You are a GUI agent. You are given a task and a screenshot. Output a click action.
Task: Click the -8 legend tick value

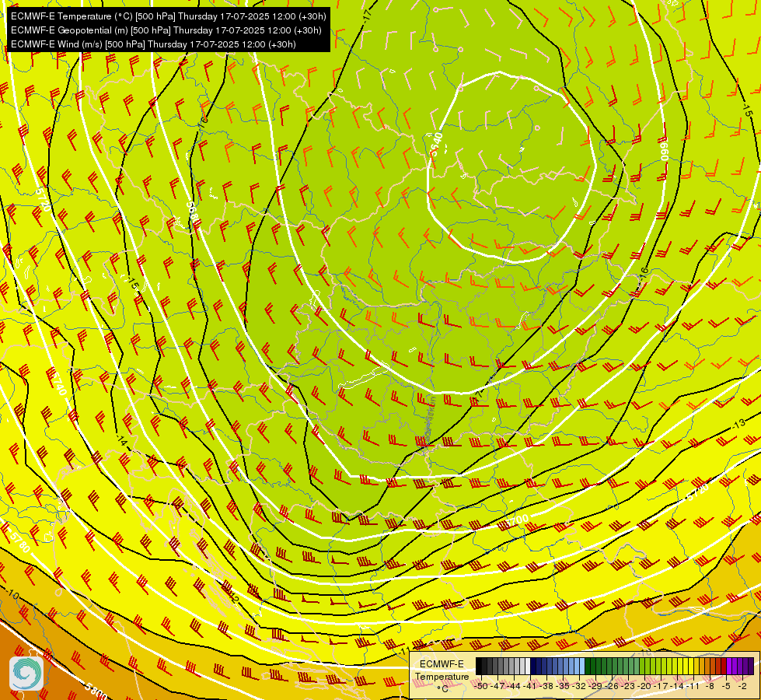(x=710, y=686)
